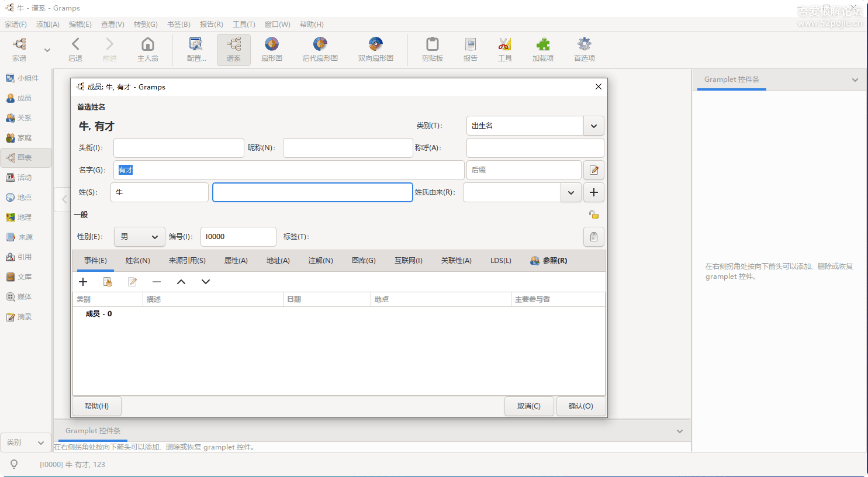
Task: Expand the 姓氏由来 surname origin dropdown
Action: [x=570, y=192]
